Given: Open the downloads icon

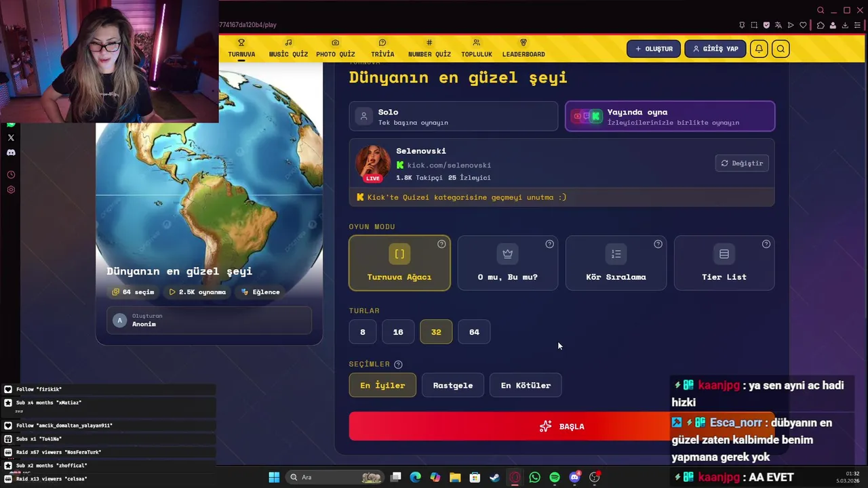Looking at the screenshot, I should 845,25.
